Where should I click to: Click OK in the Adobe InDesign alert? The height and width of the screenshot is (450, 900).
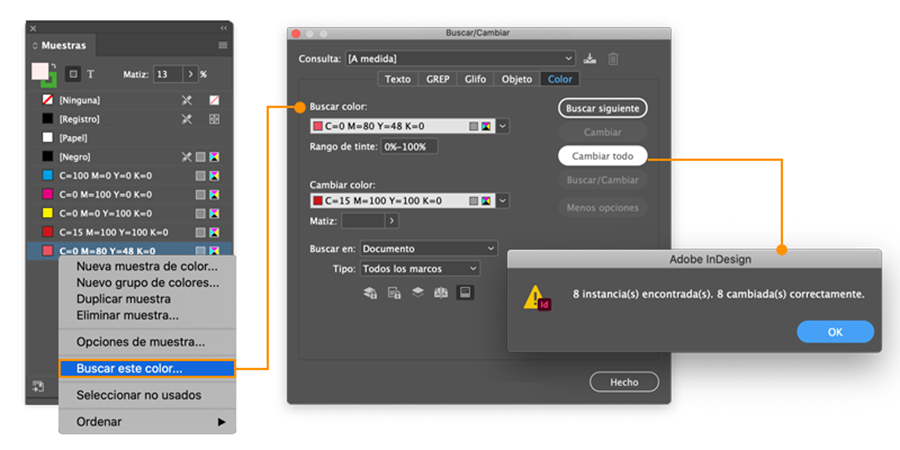(x=835, y=332)
